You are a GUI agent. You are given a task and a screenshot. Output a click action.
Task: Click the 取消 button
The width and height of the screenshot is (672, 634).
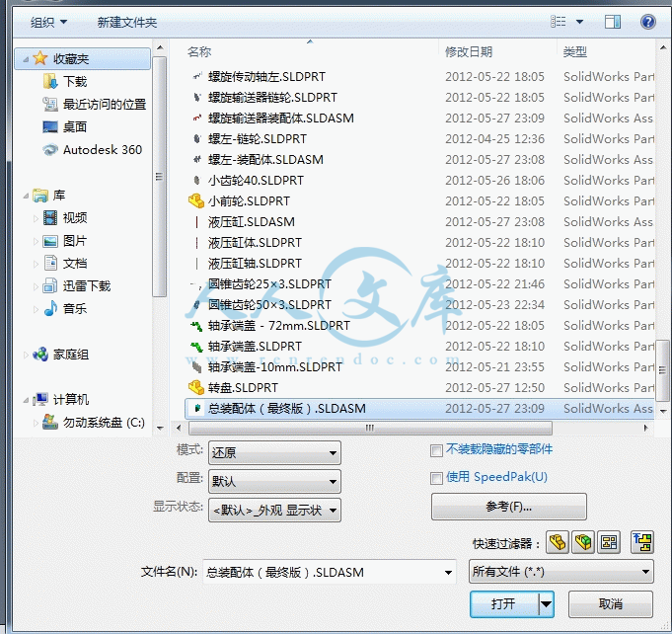pos(611,604)
